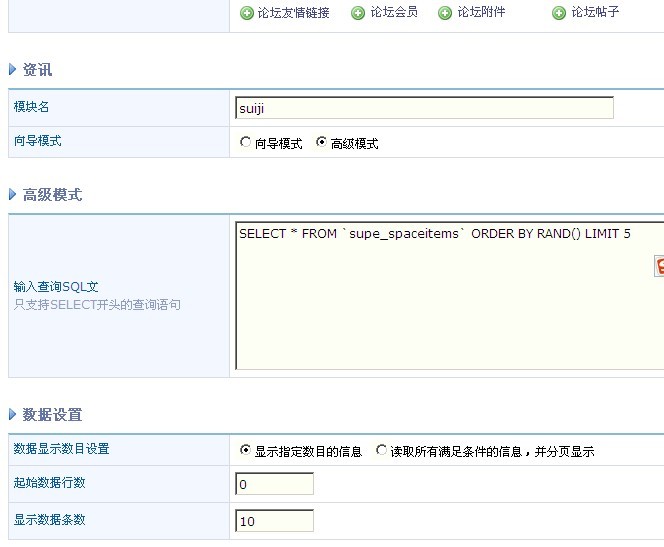
Task: Click the green plus icon beside 论坛帖子
Action: [559, 14]
